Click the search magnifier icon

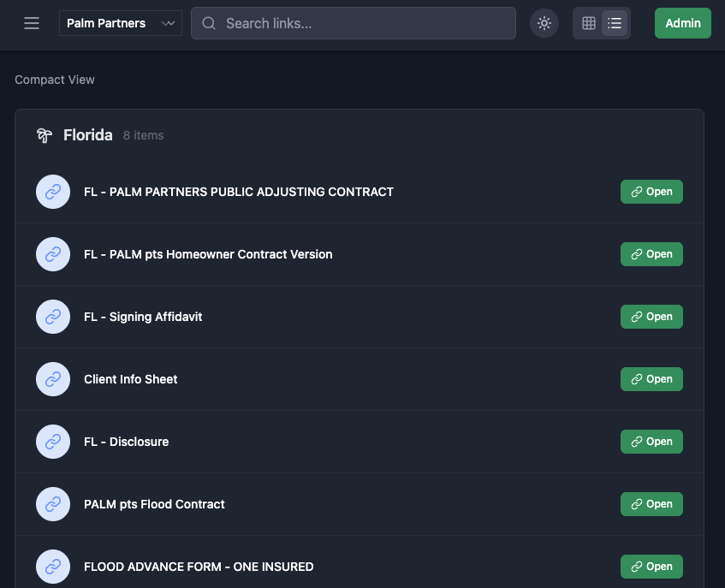(209, 23)
